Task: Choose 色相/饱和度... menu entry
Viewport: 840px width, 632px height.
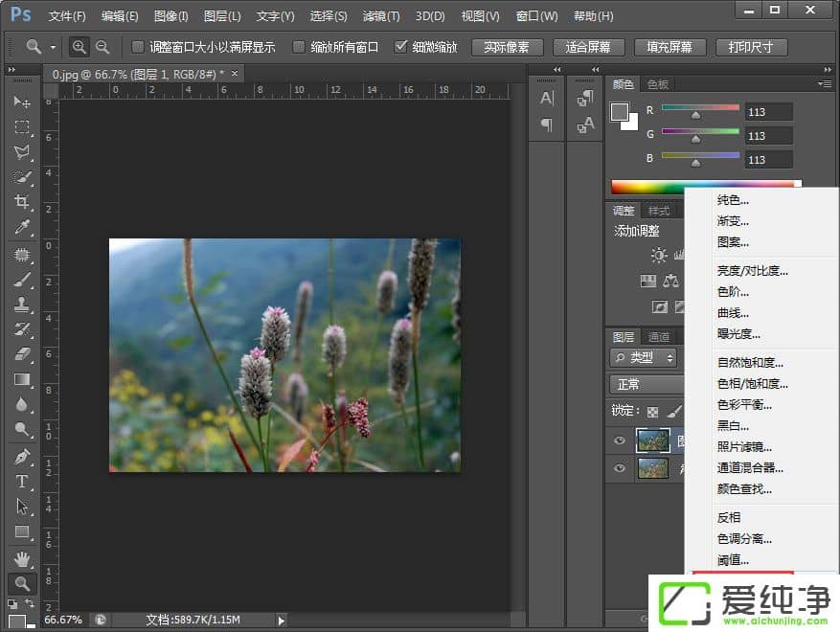Action: [752, 384]
